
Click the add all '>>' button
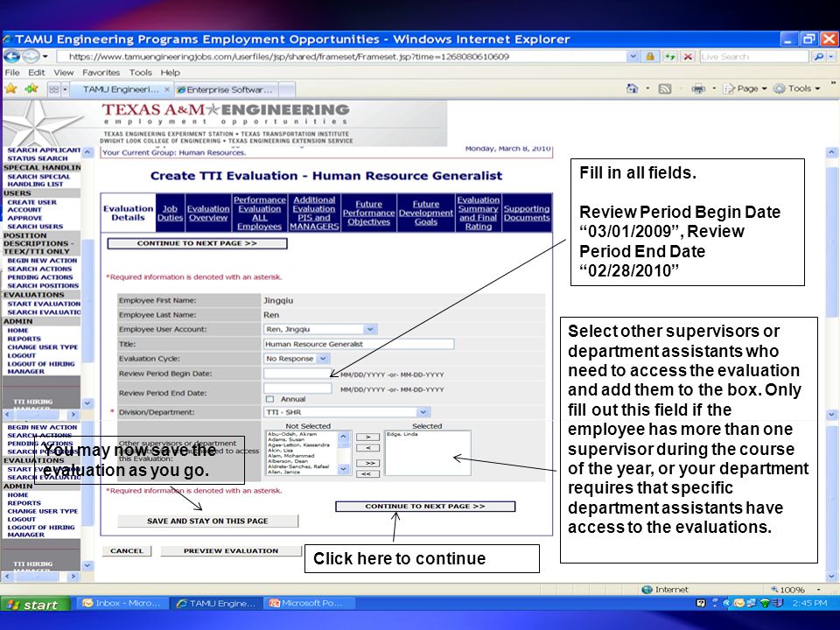pyautogui.click(x=367, y=463)
